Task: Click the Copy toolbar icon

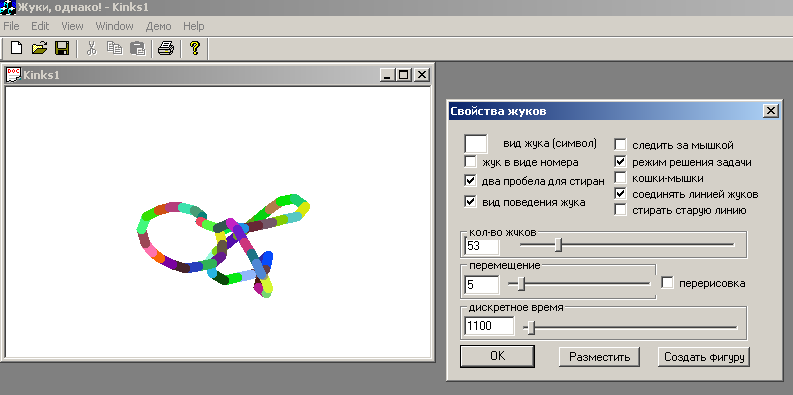Action: point(115,49)
